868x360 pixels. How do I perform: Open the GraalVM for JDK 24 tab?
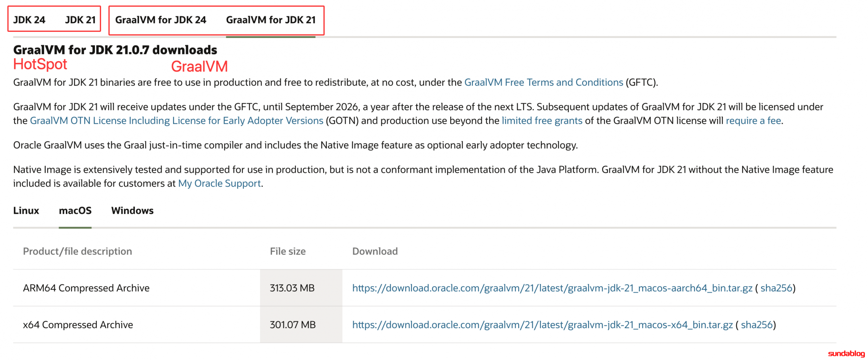pyautogui.click(x=160, y=20)
